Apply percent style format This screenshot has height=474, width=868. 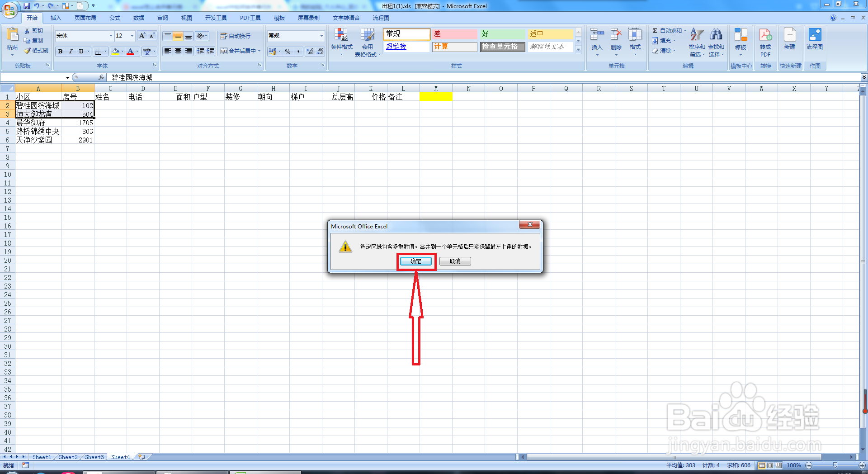(288, 52)
